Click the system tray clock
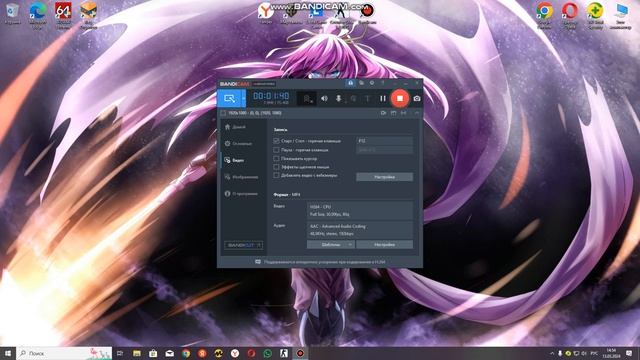The height and width of the screenshot is (360, 640). pos(611,353)
